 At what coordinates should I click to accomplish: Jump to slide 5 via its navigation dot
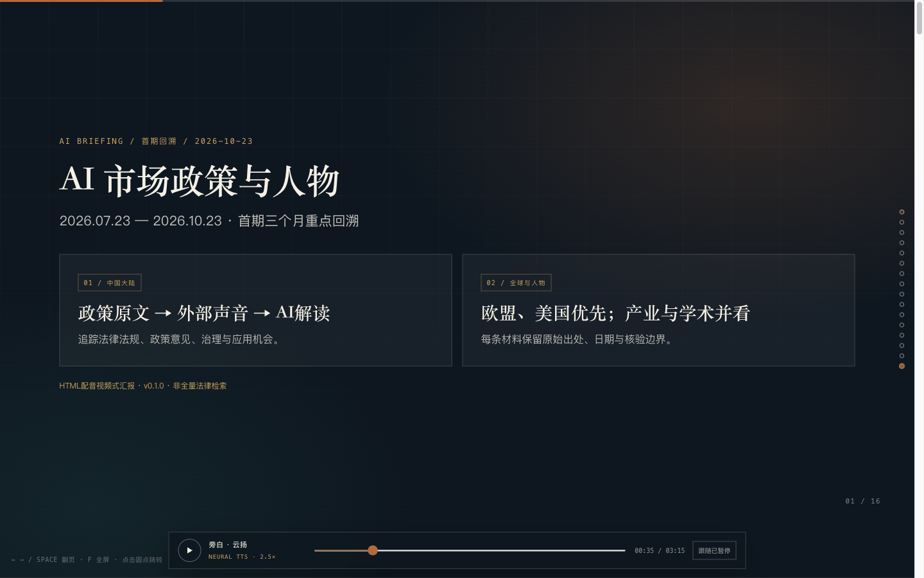click(x=902, y=253)
